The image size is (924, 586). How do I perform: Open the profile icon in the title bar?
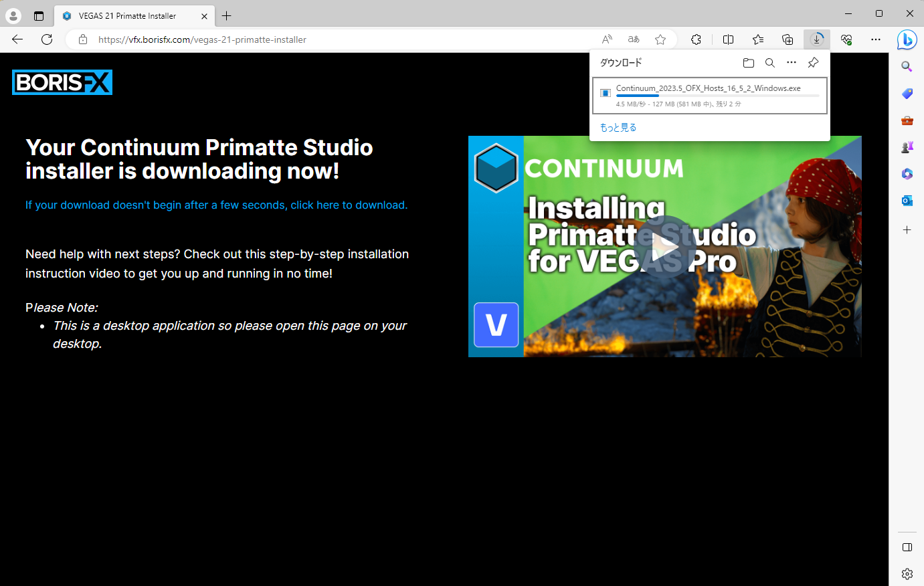point(13,15)
